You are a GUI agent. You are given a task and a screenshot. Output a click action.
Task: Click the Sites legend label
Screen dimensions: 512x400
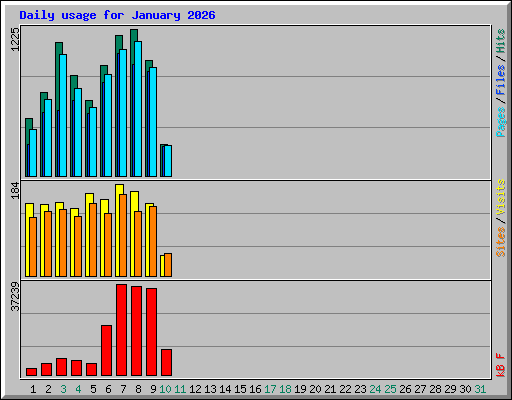(x=500, y=242)
